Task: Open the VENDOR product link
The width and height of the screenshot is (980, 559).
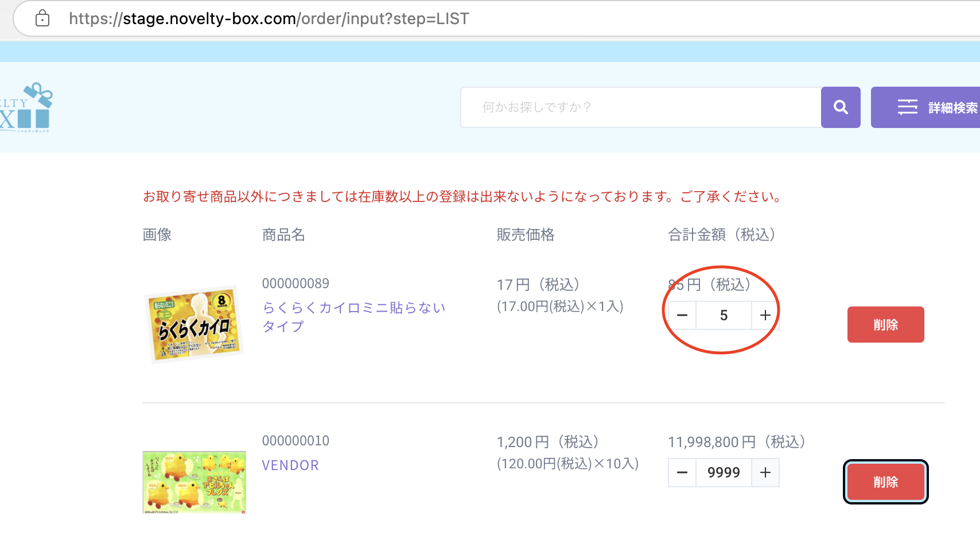Action: (290, 465)
